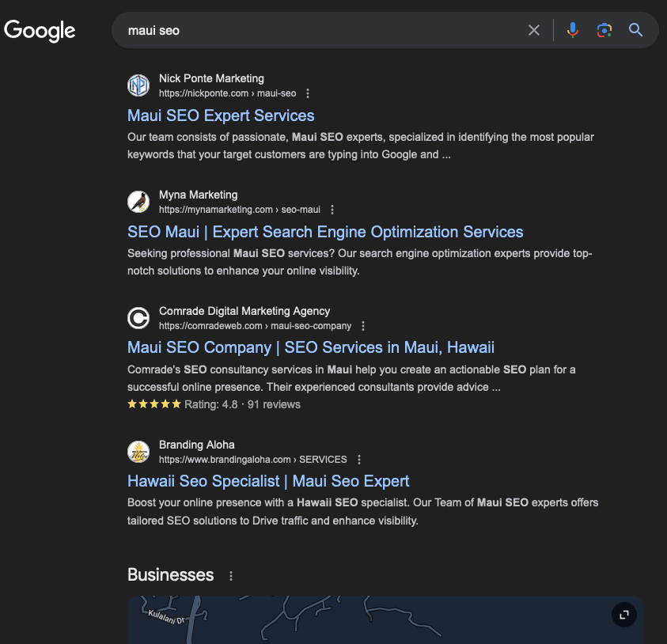Click the snippet starting "Our team consists of passionate"

[x=361, y=146]
